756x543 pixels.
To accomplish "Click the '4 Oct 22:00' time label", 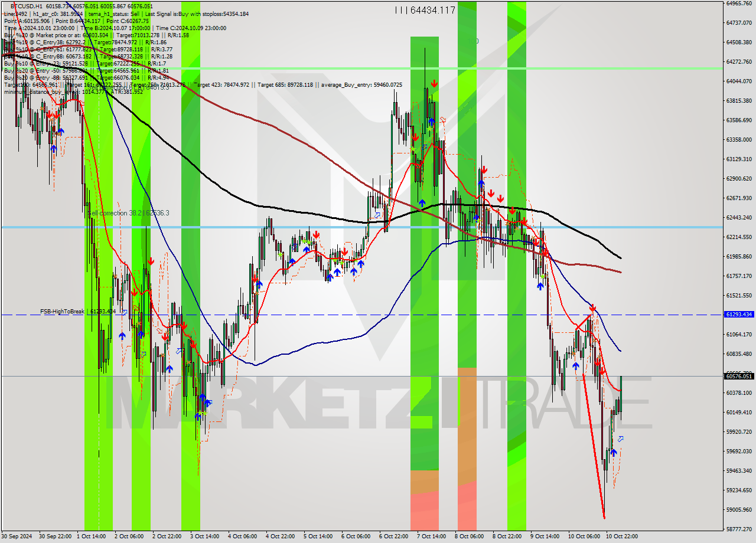I will click(280, 537).
